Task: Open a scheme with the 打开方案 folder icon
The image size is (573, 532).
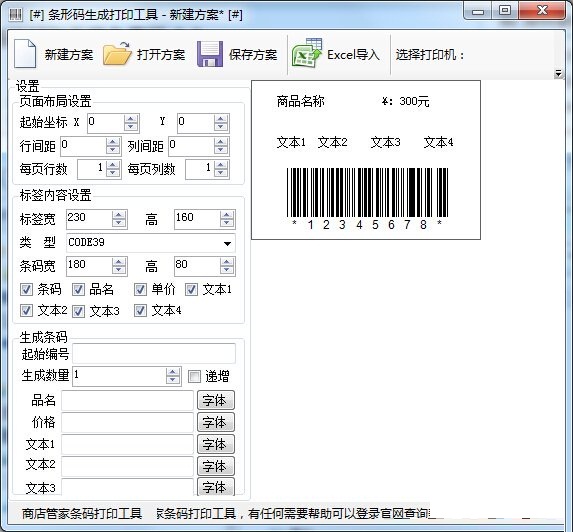Action: coord(117,54)
